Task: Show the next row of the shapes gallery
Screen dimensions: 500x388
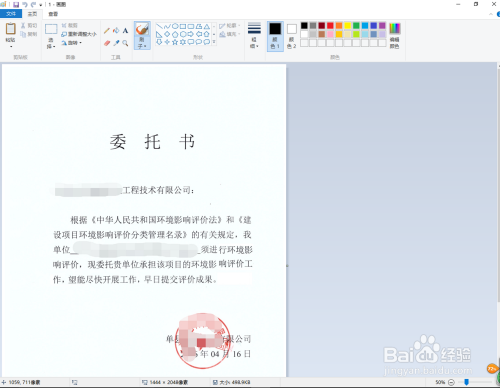Action: pos(214,34)
